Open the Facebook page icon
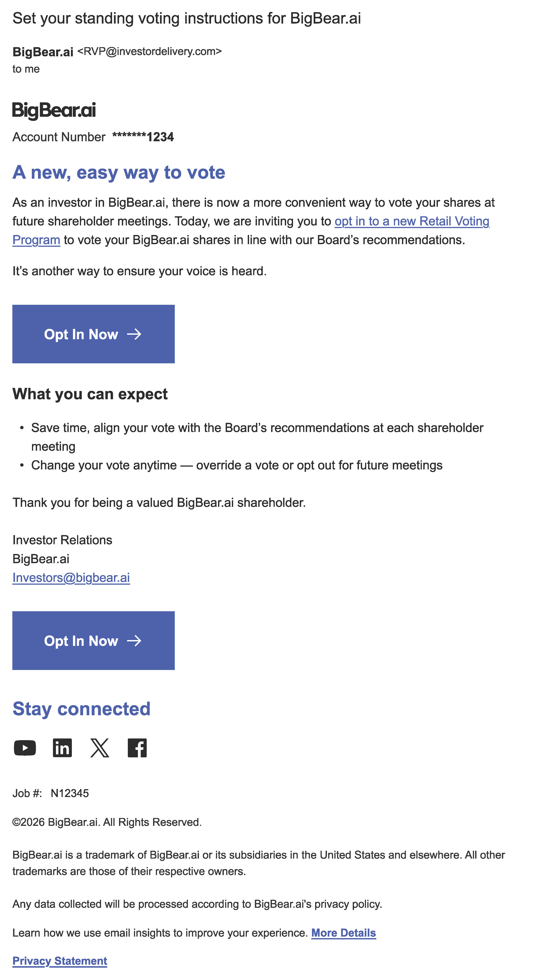 tap(137, 748)
